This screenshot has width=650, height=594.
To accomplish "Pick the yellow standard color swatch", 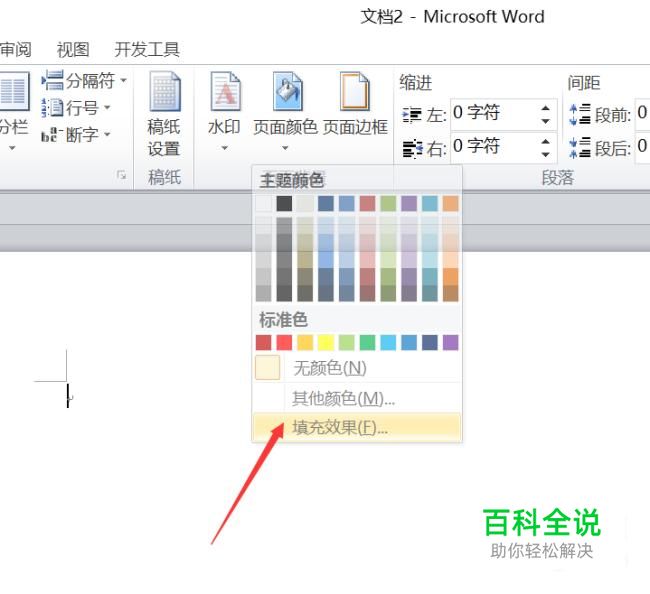I will pyautogui.click(x=326, y=343).
